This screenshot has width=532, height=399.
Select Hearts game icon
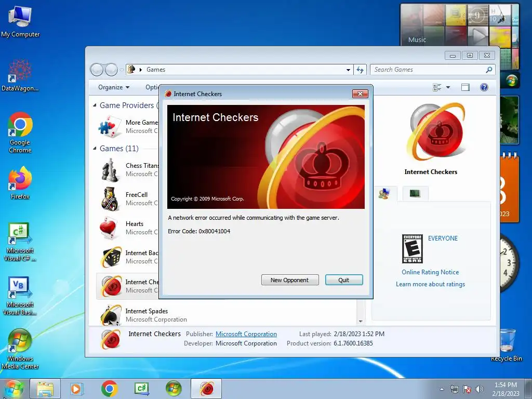click(x=110, y=228)
